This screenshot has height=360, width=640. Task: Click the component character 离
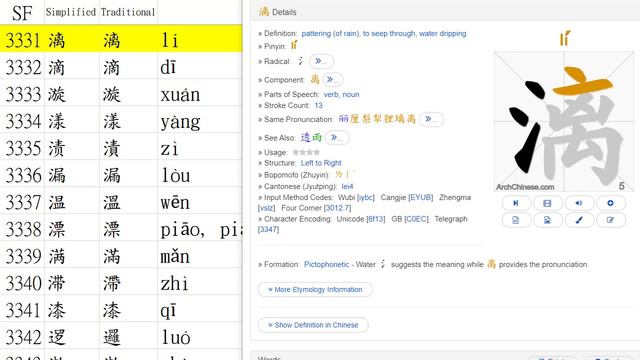coord(315,79)
